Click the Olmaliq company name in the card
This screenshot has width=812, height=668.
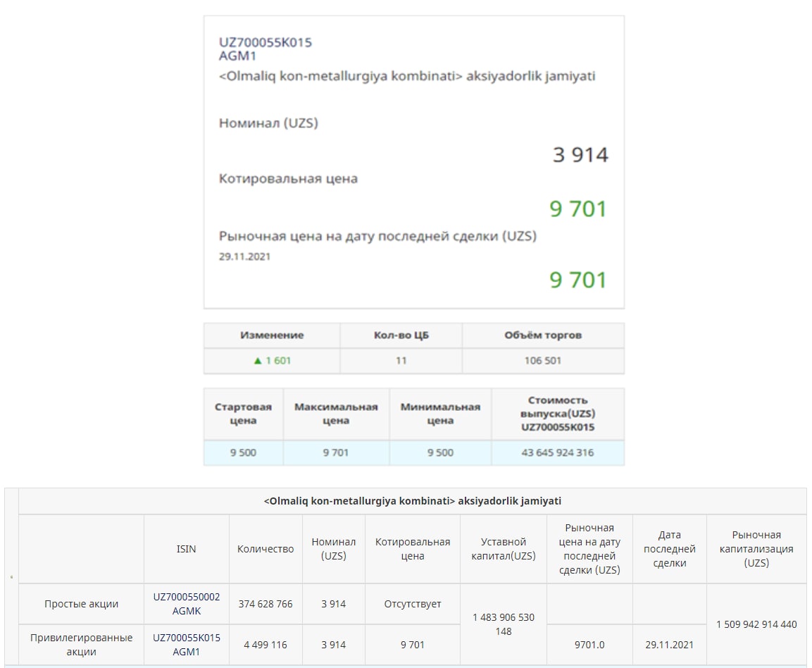tap(407, 76)
